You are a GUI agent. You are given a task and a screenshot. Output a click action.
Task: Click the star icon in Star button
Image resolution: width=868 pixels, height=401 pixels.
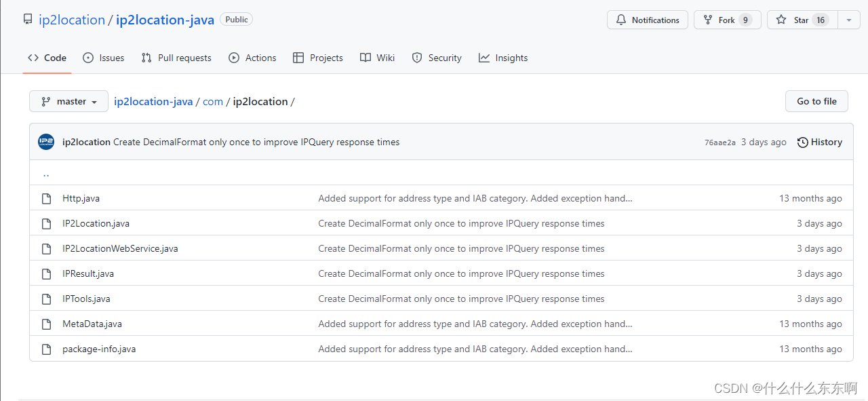coord(781,20)
